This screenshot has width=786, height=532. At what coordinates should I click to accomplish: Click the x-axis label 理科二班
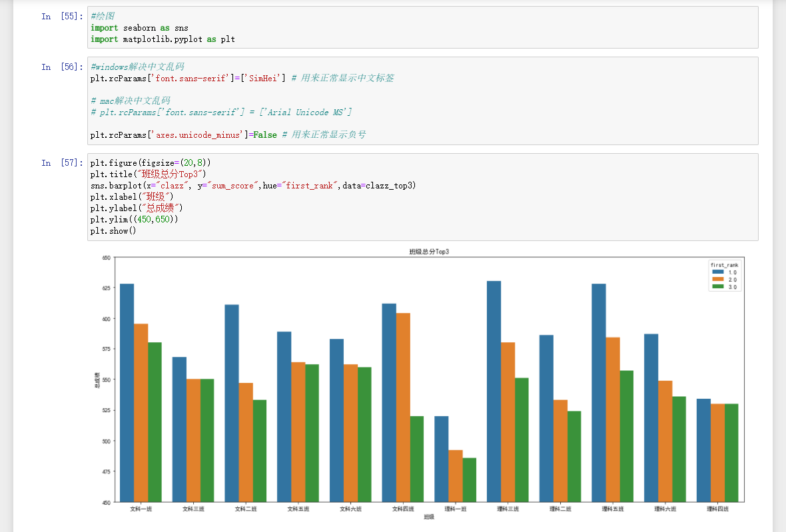tap(560, 509)
